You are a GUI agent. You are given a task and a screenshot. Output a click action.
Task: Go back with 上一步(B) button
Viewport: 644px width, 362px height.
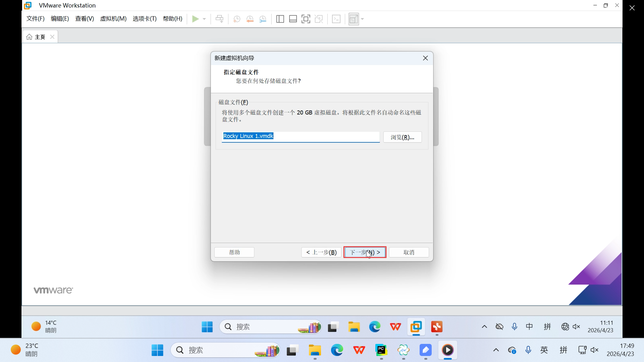pos(321,252)
